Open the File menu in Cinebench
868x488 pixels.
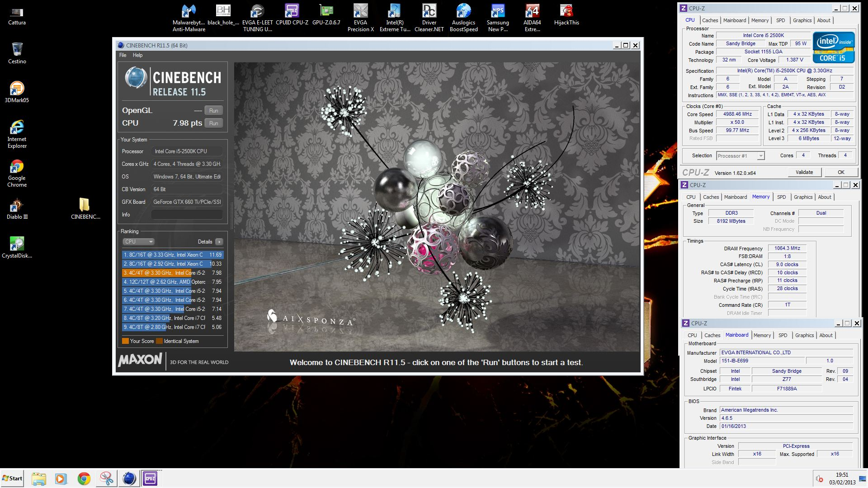pyautogui.click(x=123, y=55)
